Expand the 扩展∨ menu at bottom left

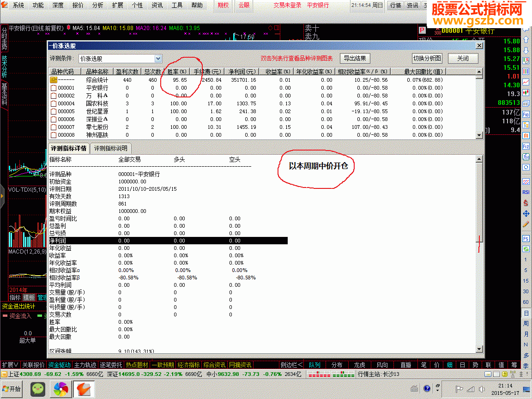[10, 365]
